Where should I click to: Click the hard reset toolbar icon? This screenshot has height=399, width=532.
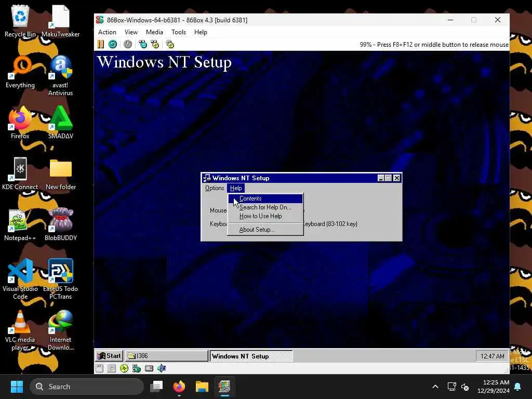click(x=113, y=44)
